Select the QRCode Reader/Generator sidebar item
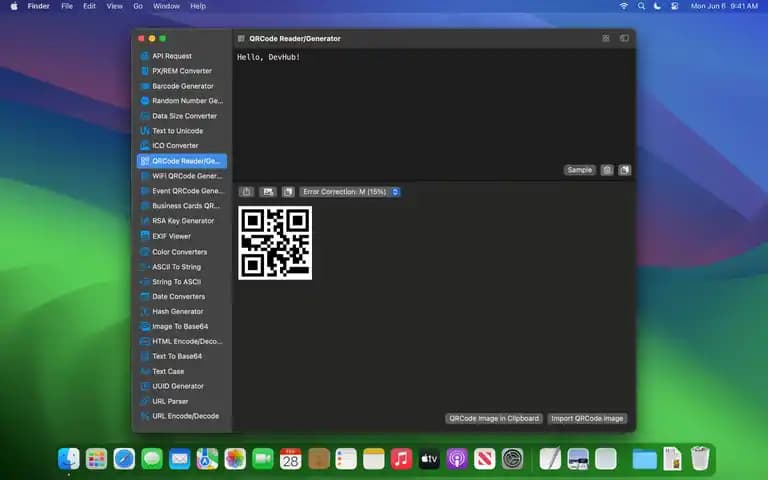768x480 pixels. pos(182,161)
